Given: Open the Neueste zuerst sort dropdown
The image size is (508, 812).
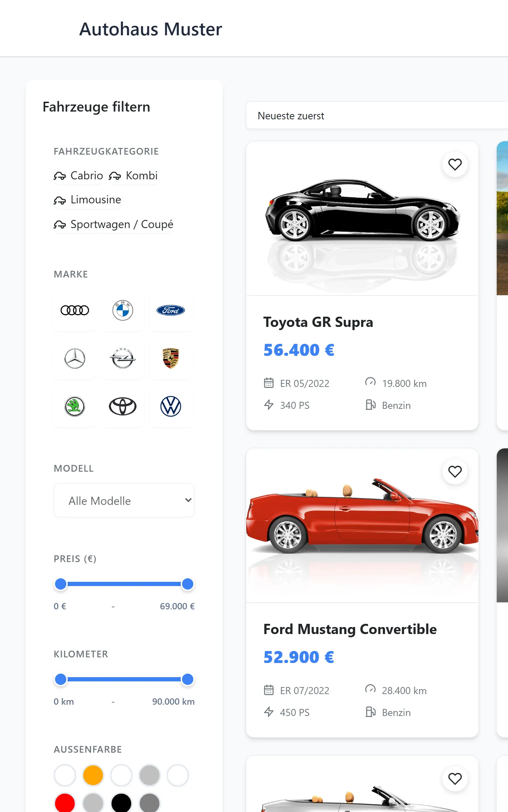Looking at the screenshot, I should (x=377, y=116).
